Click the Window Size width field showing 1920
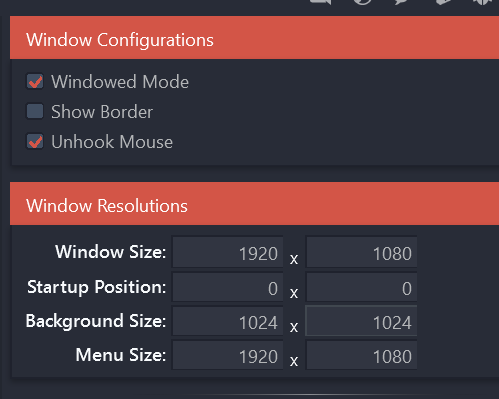 coord(228,252)
